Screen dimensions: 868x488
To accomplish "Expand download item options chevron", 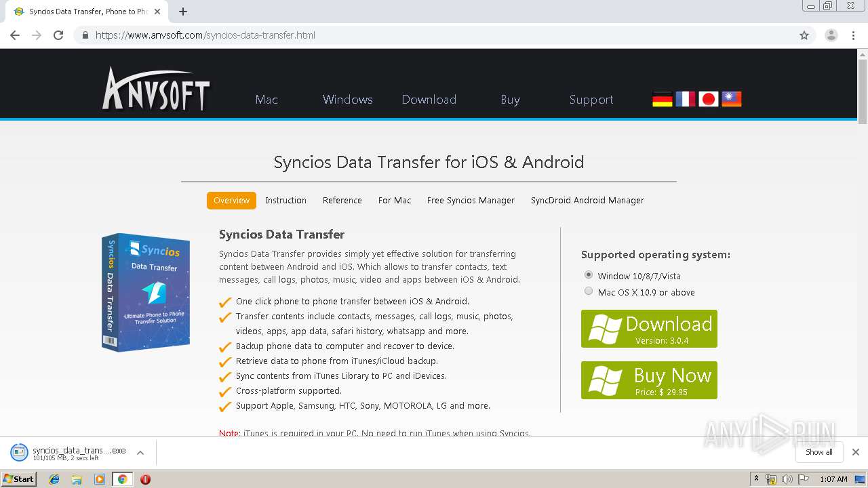I will (x=140, y=453).
